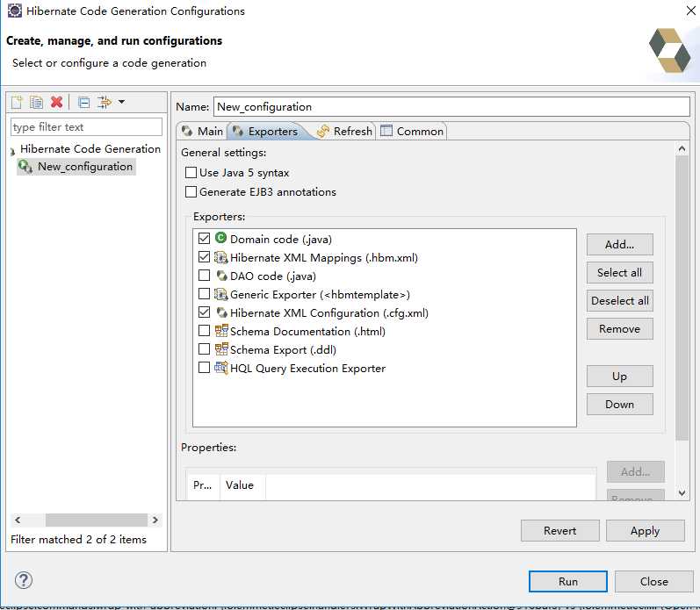This screenshot has height=610, width=700.
Task: Click the Hibernate dialog title bar icon
Action: (x=15, y=11)
